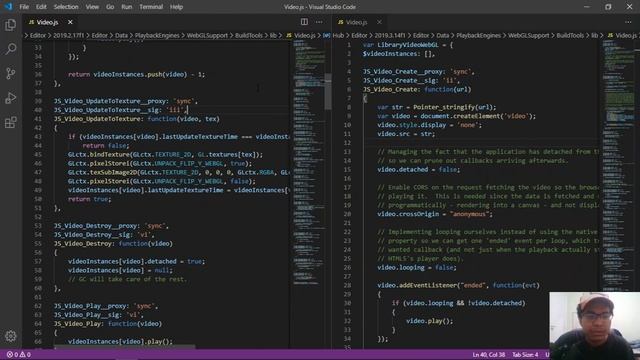Click the left editor minimap
Image resolution: width=640 pixels, height=360 pixels.
[x=308, y=163]
